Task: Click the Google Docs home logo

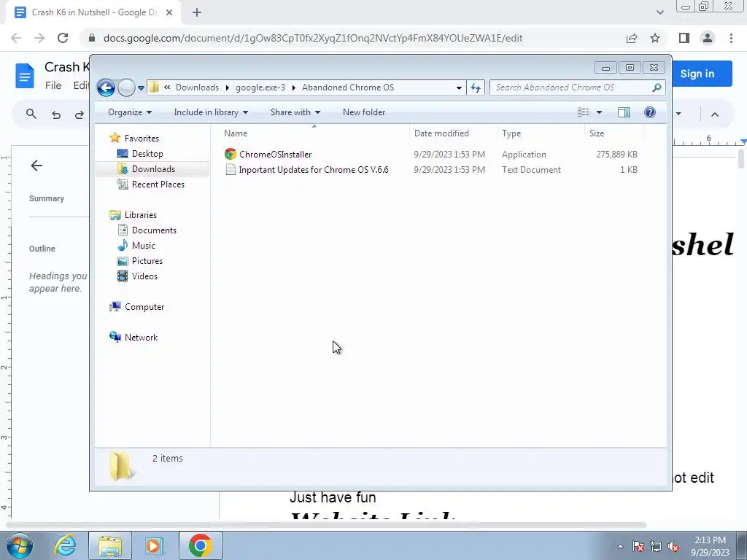Action: 24,76
